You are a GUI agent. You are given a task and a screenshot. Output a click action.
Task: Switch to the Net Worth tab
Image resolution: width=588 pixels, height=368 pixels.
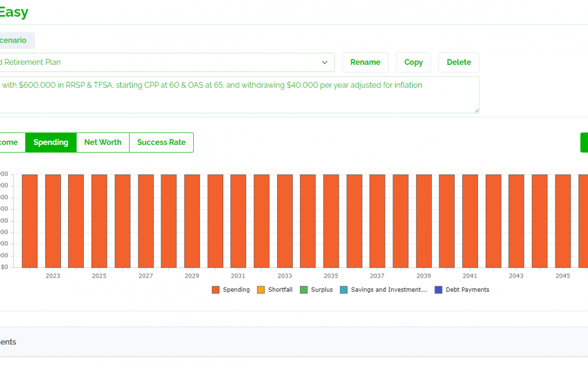click(103, 142)
